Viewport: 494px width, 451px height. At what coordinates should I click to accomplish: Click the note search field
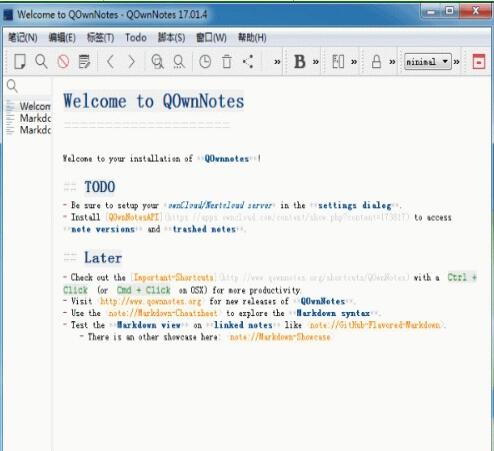[x=28, y=86]
